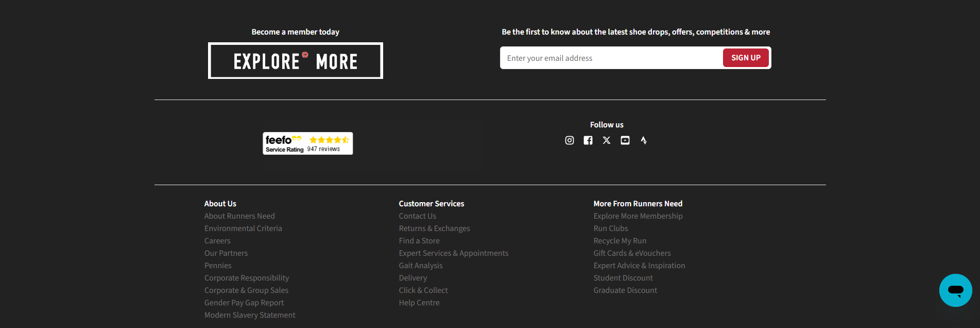Open the Instagram social icon
This screenshot has width=980, height=328.
(570, 140)
